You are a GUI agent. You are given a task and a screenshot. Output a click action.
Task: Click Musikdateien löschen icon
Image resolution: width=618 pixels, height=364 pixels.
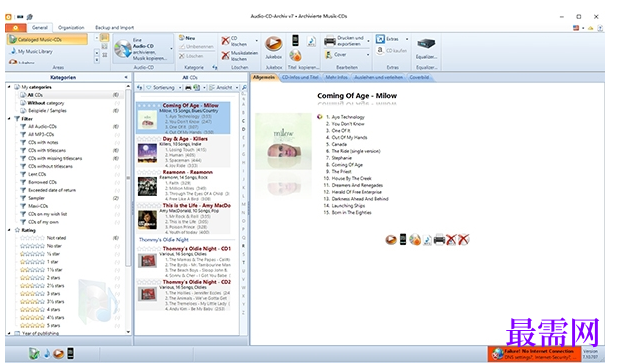[225, 56]
